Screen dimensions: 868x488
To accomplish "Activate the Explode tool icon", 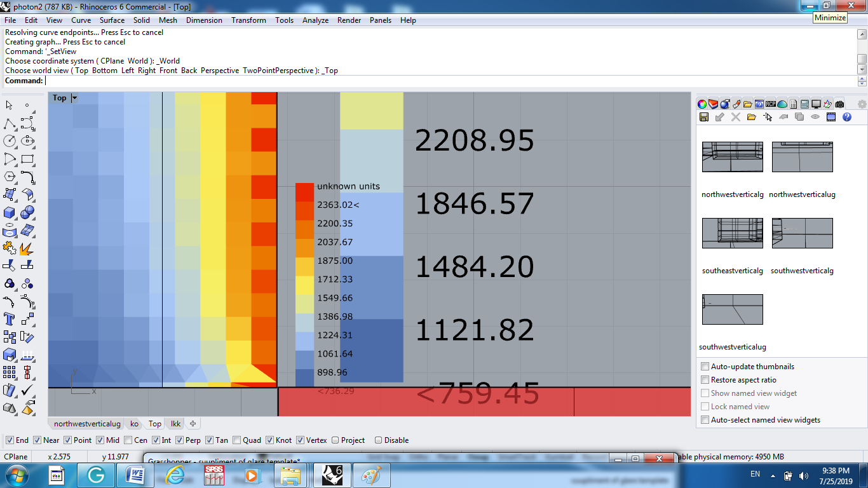I will coord(27,248).
